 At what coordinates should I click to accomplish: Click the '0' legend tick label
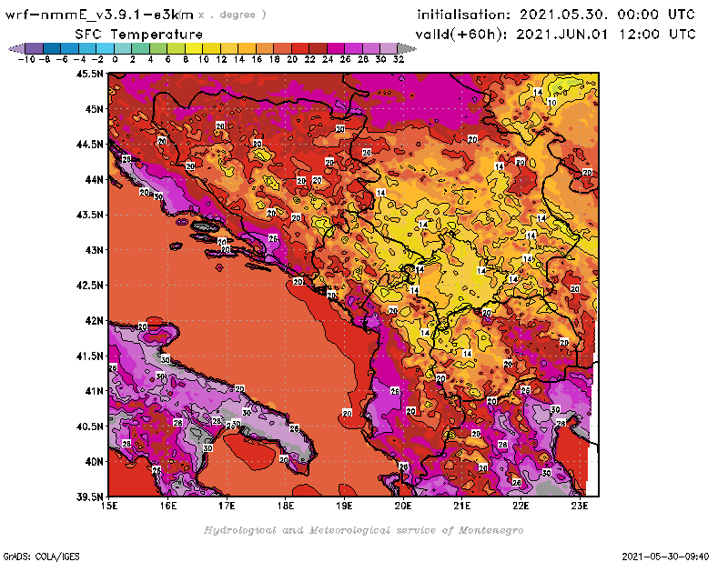pyautogui.click(x=115, y=59)
